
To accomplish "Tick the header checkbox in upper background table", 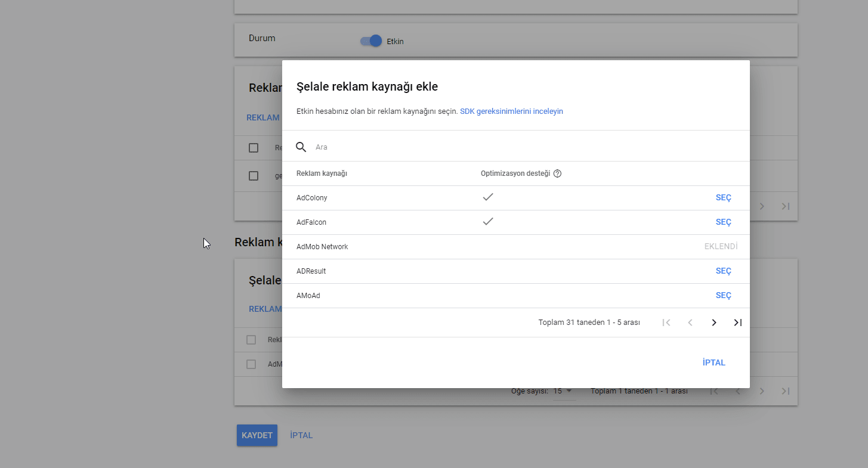I will point(254,148).
